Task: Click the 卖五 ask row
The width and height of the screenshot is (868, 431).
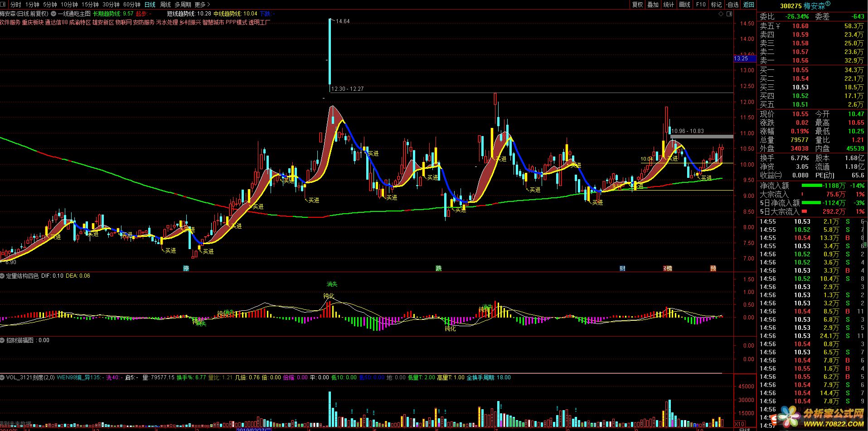Action: [812, 26]
